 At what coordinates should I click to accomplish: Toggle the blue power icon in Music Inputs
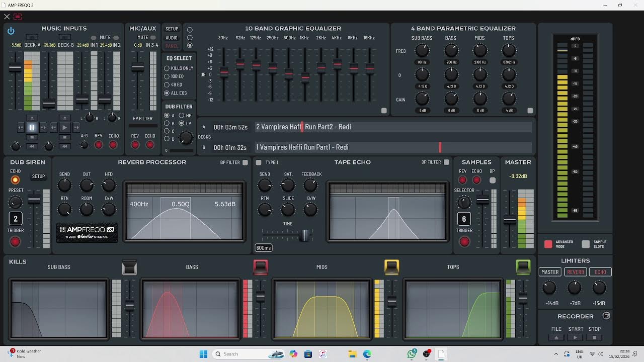(11, 31)
